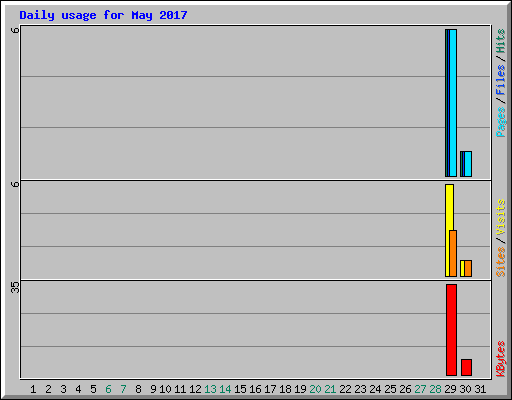Click the tall cyan Pages bar for day 29
The image size is (512, 400).
(x=453, y=103)
